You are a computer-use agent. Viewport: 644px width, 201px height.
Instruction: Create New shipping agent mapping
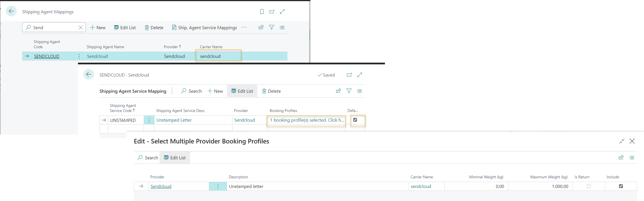point(98,27)
